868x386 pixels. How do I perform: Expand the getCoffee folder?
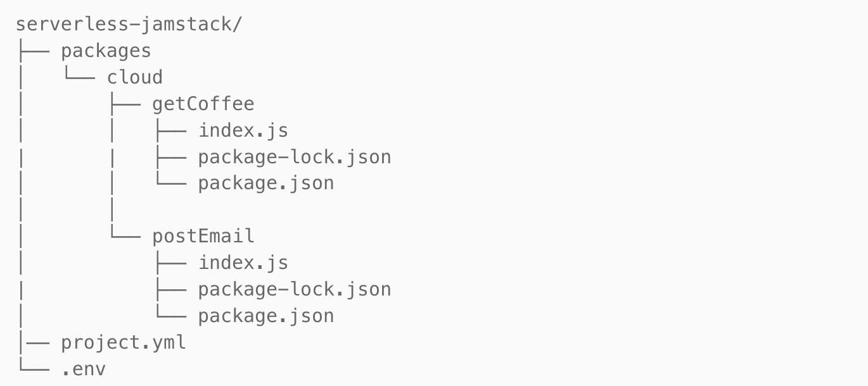pos(203,104)
